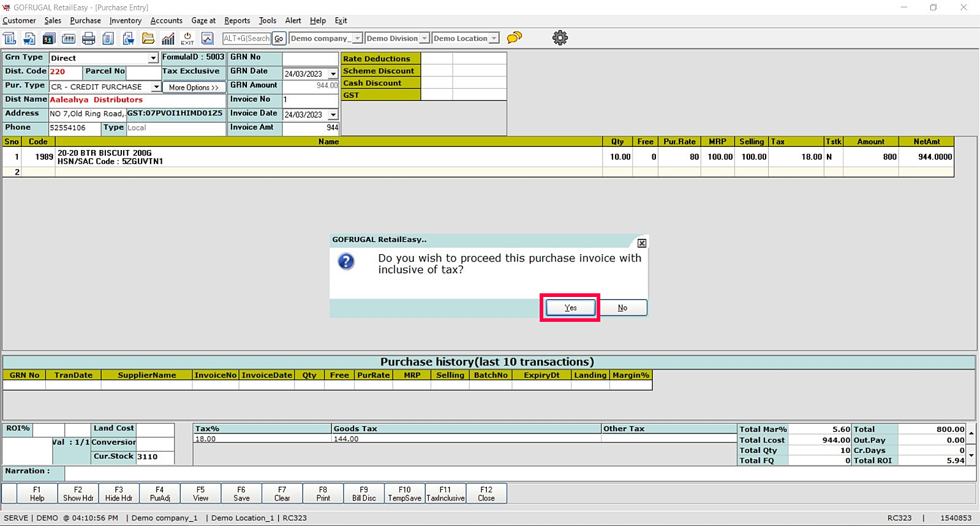The width and height of the screenshot is (980, 526).
Task: Click the Invoice Amt field
Action: click(x=311, y=128)
